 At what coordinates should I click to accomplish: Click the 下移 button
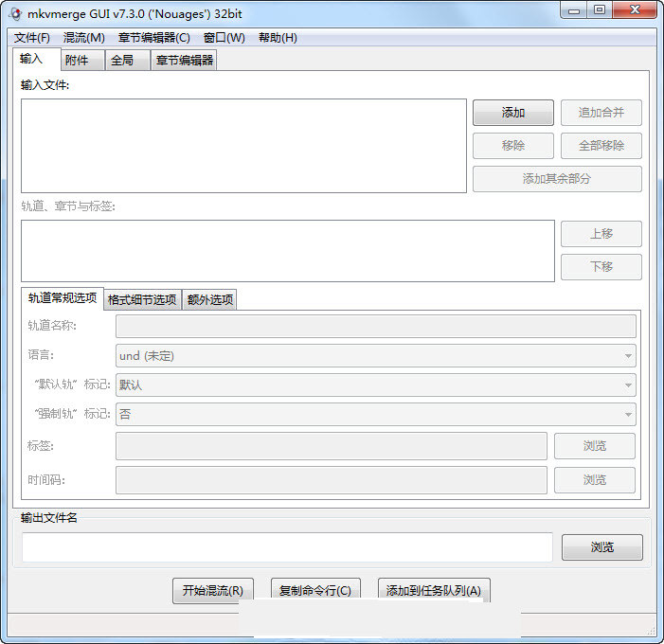(x=601, y=267)
